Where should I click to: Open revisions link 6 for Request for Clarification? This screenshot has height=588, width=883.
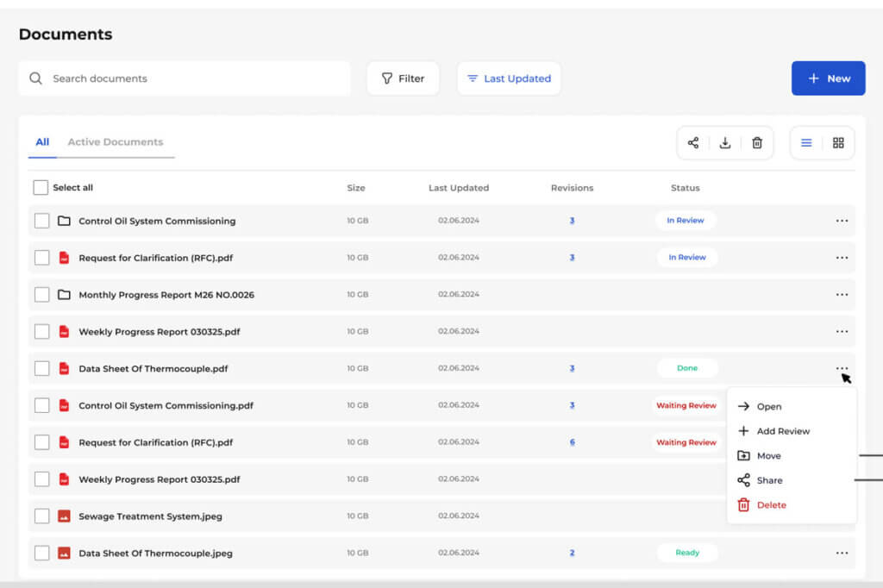[x=572, y=442]
